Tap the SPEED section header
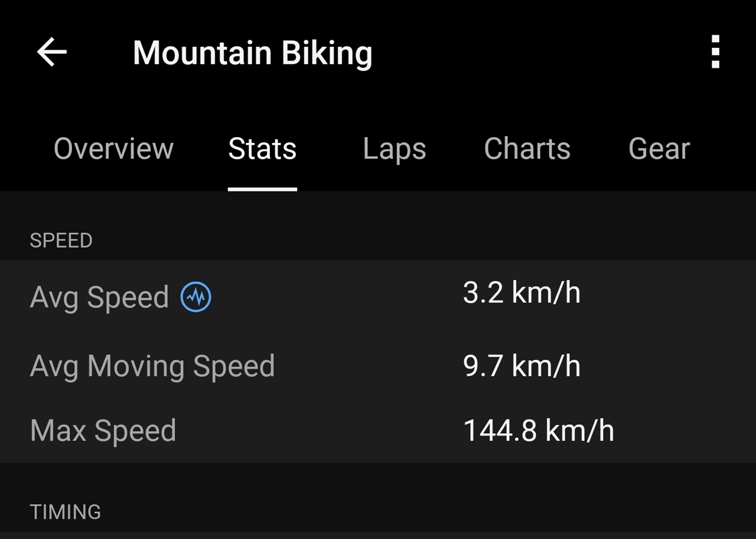The height and width of the screenshot is (539, 756). tap(61, 241)
